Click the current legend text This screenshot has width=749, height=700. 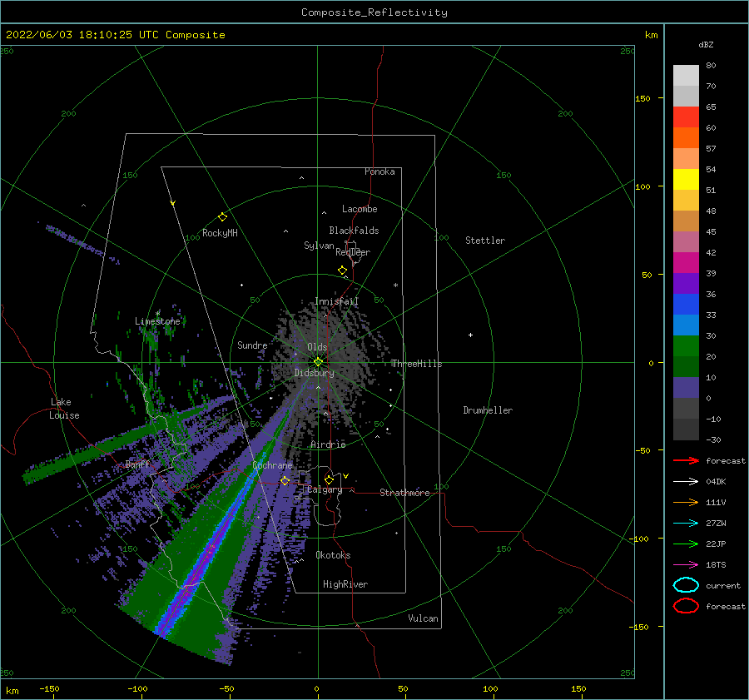click(x=723, y=586)
